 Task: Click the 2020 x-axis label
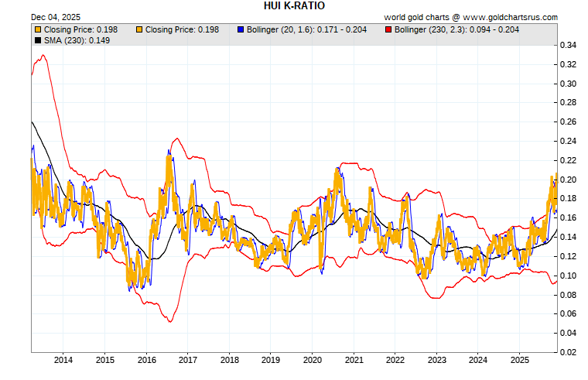coord(313,360)
